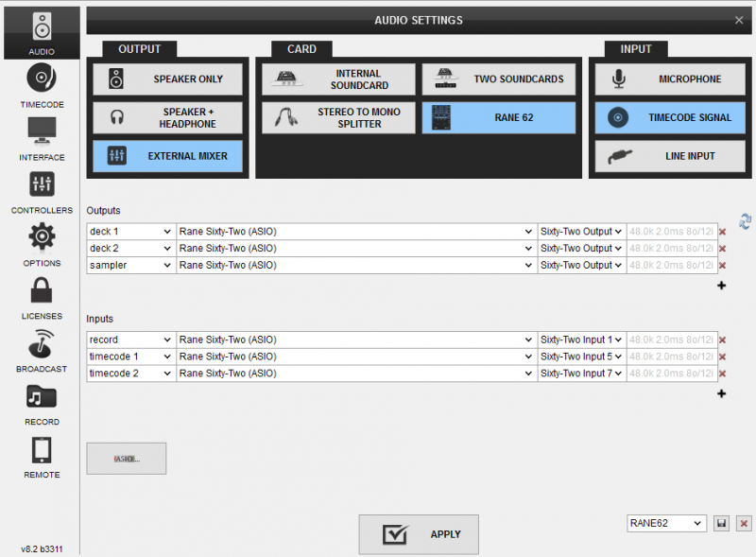Click the version v8.2 b3311 text

[42, 549]
